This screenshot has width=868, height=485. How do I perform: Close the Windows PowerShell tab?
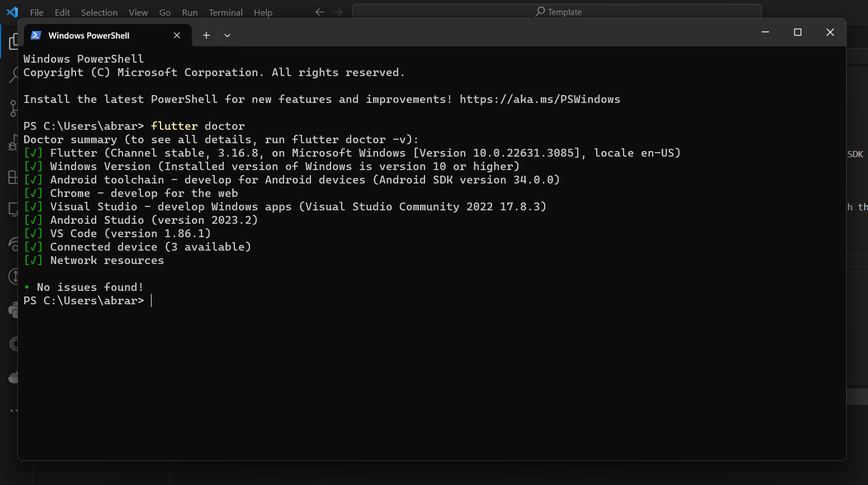[177, 35]
